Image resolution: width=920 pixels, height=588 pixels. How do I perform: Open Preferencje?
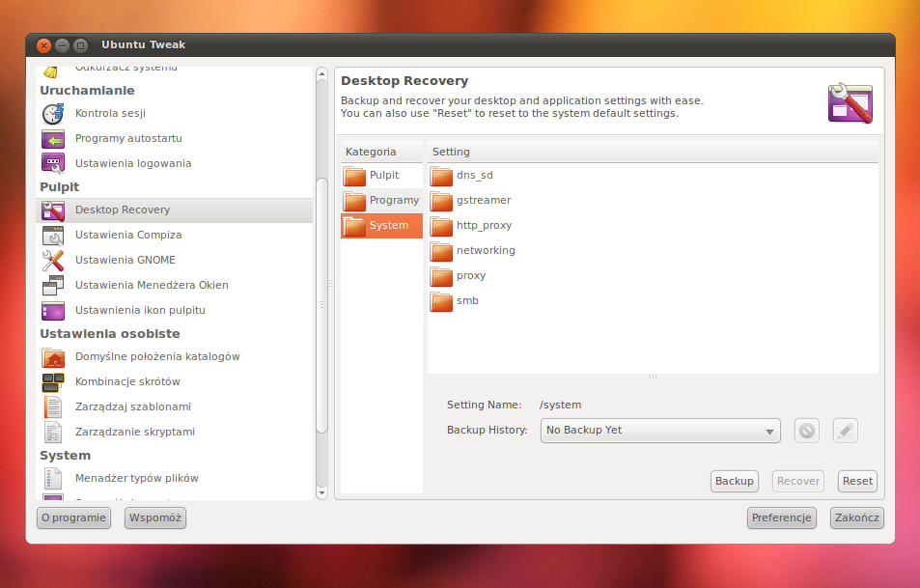[x=782, y=518]
